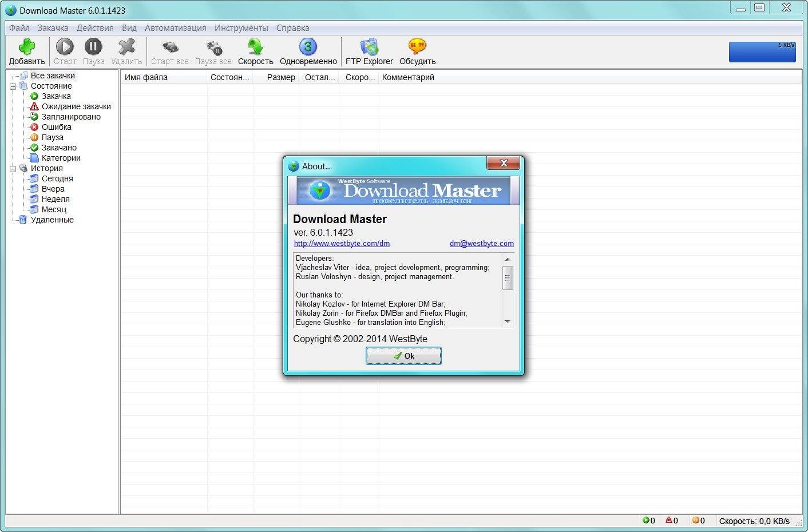
Task: Click the 'ver. 6.0.1.1423' version text
Action: tap(323, 232)
